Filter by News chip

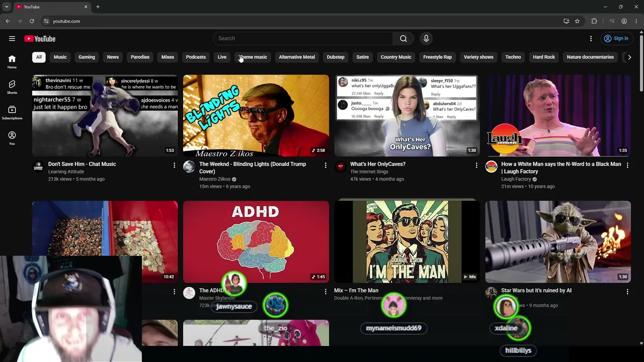[113, 57]
